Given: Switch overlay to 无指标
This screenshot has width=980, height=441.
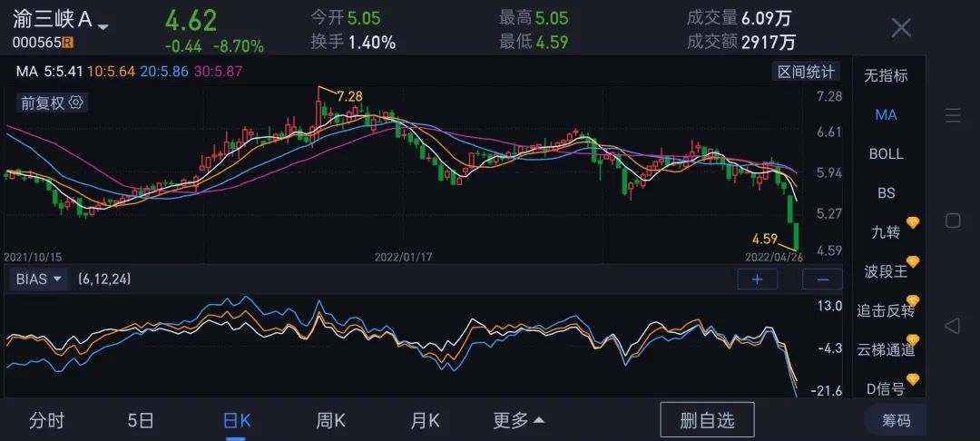Looking at the screenshot, I should coord(886,75).
